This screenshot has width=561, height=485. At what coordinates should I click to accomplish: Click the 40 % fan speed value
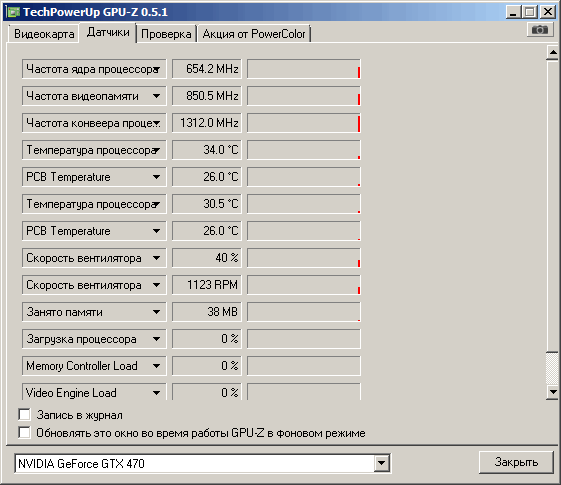pos(207,258)
